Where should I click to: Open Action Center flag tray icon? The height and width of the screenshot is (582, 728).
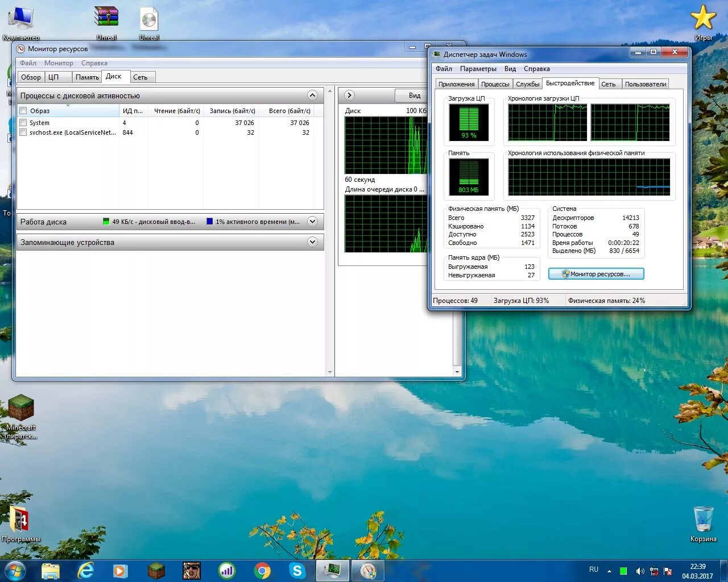[668, 571]
